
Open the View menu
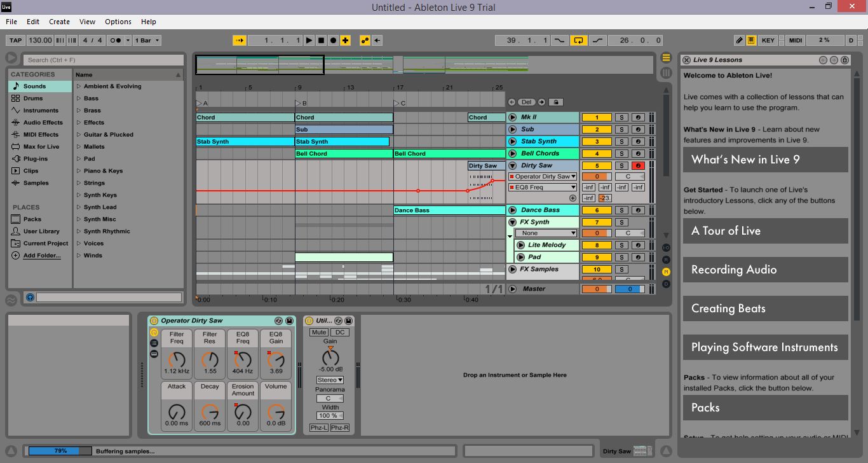(88, 22)
